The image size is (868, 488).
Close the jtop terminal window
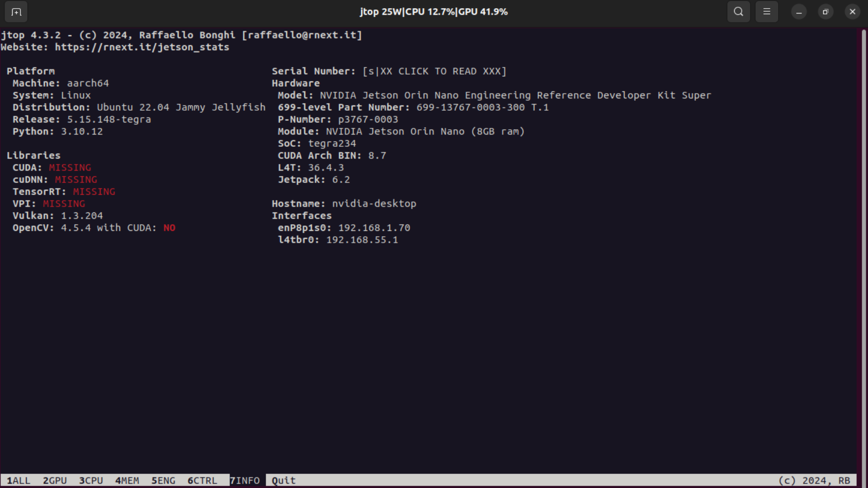click(x=852, y=12)
